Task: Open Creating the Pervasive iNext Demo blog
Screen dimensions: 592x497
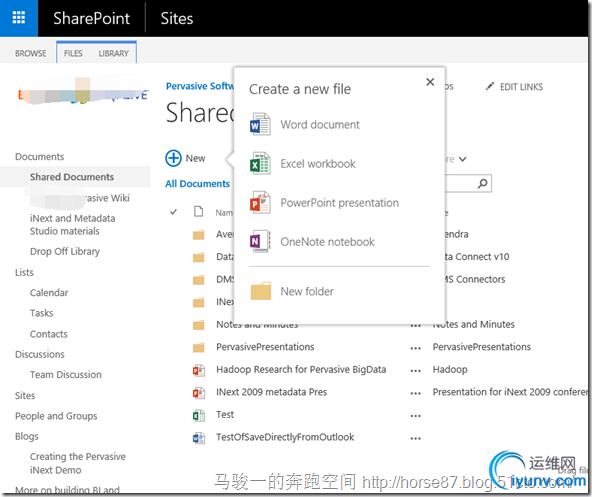Action: (x=78, y=463)
